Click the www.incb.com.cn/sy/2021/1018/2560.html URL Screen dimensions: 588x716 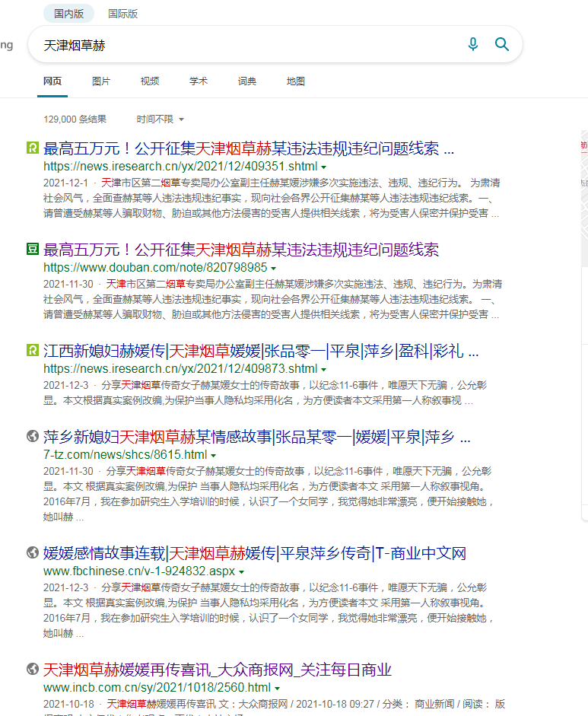click(157, 688)
